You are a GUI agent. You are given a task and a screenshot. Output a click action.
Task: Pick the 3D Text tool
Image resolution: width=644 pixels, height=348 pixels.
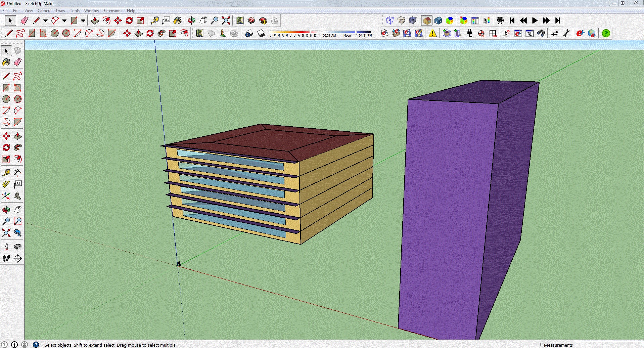click(17, 196)
